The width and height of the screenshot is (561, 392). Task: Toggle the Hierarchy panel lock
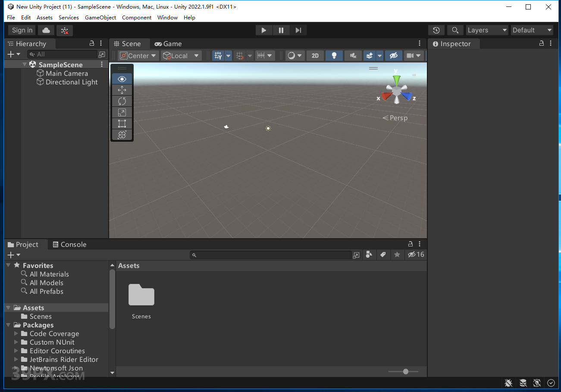coord(92,44)
